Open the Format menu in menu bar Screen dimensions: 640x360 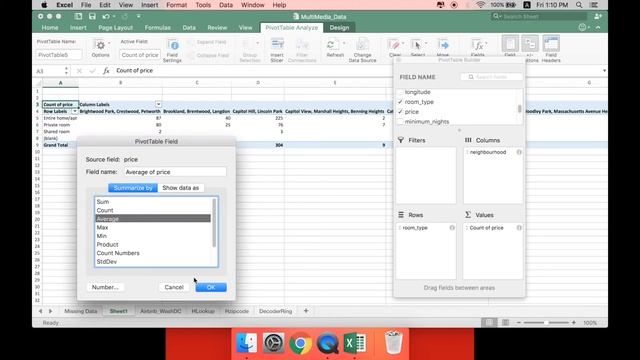[x=176, y=5]
